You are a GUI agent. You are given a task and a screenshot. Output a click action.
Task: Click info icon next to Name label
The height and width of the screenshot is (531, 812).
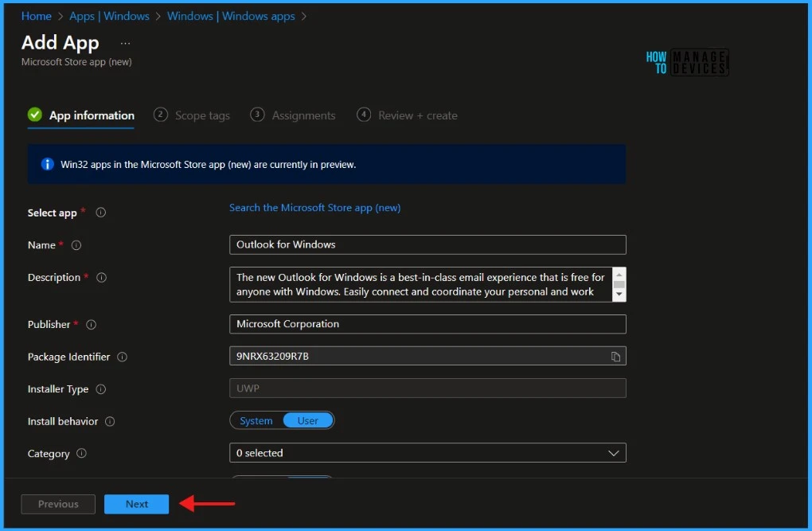pos(76,245)
